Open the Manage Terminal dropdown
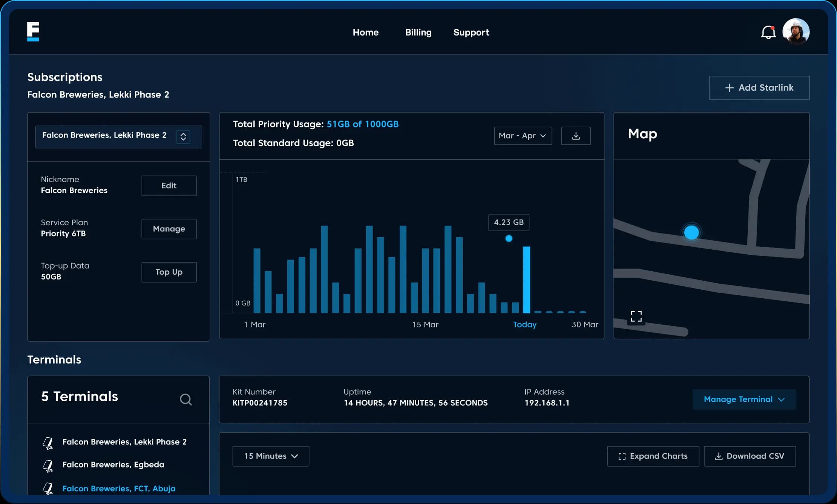The width and height of the screenshot is (837, 504). click(x=744, y=399)
